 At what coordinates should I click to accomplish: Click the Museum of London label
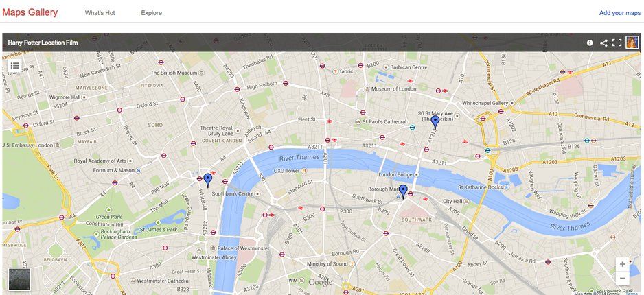[x=394, y=88]
